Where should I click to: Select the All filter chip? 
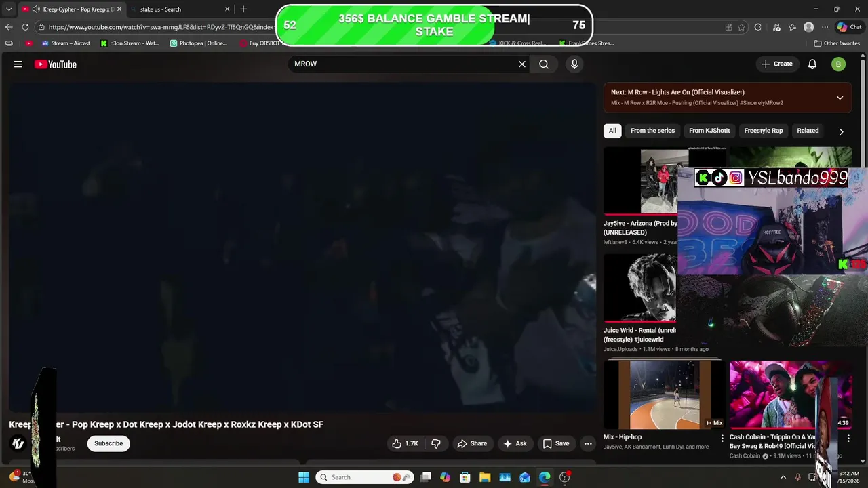(612, 131)
